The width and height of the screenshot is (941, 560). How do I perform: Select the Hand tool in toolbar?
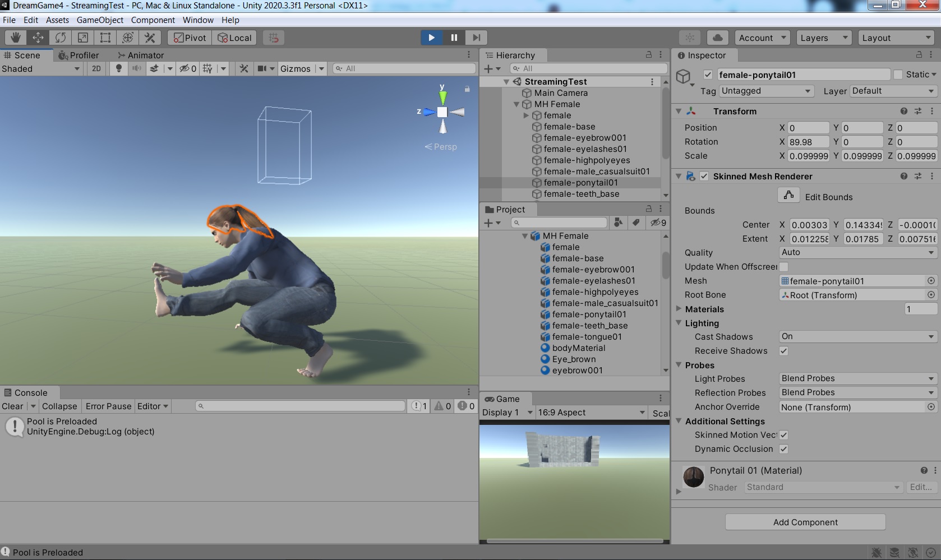pyautogui.click(x=16, y=38)
